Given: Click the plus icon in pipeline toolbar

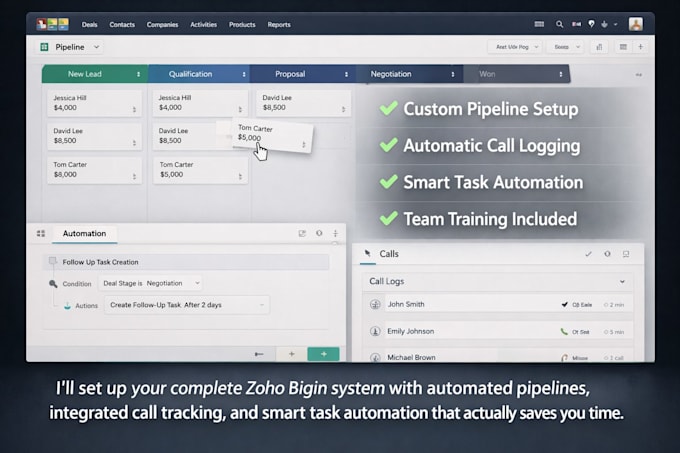Looking at the screenshot, I should (x=641, y=47).
